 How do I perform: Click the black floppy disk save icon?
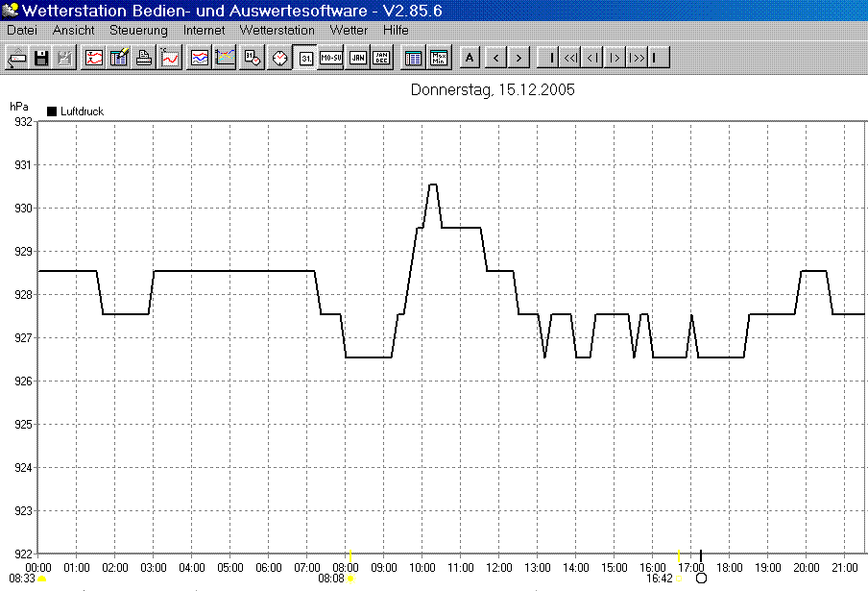41,58
